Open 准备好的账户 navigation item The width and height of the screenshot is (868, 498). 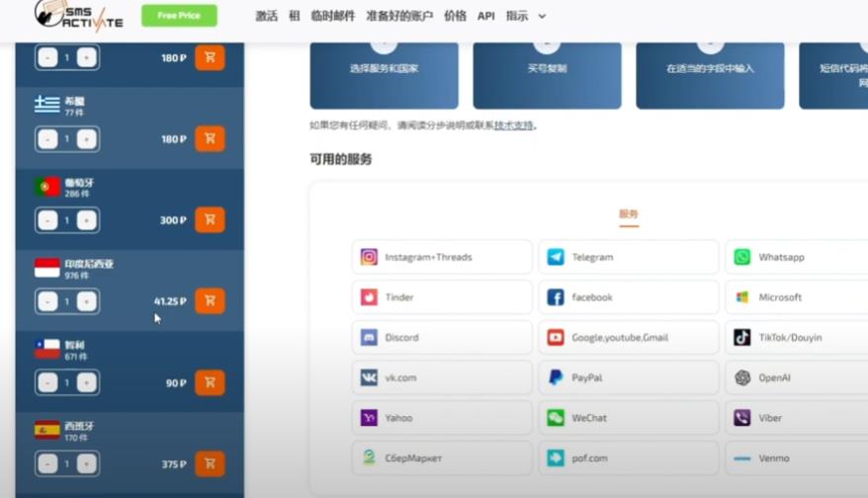[399, 16]
